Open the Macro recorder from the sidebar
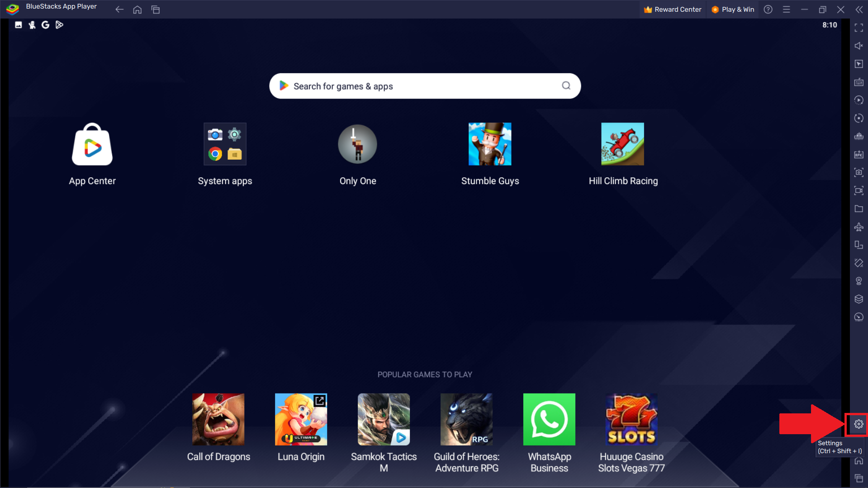 tap(859, 100)
